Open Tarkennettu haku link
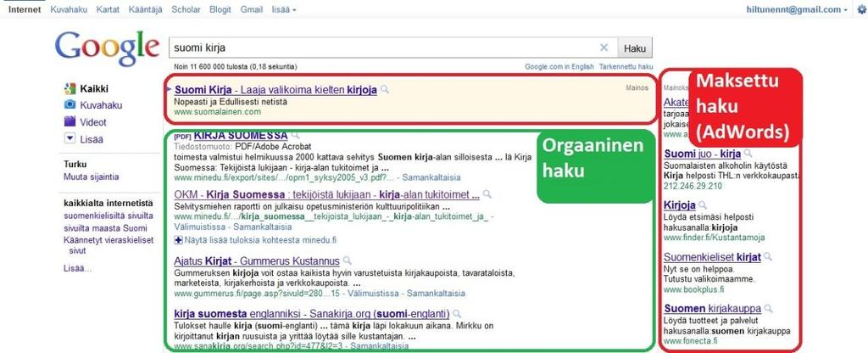This screenshot has height=353, width=868. (626, 66)
